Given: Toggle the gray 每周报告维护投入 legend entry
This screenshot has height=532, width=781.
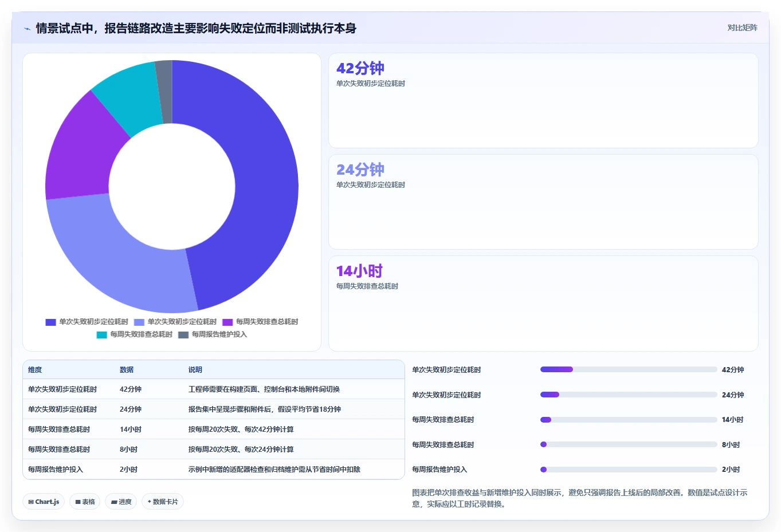Looking at the screenshot, I should pos(213,334).
